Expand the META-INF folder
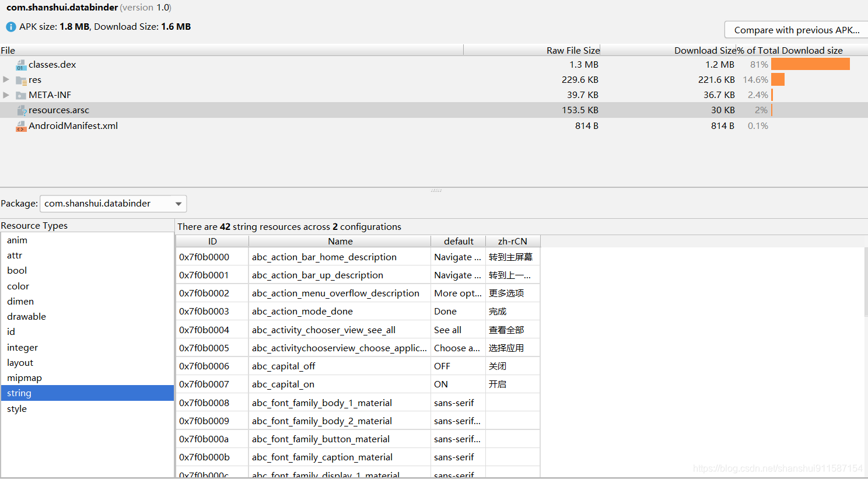868x479 pixels. pyautogui.click(x=6, y=95)
